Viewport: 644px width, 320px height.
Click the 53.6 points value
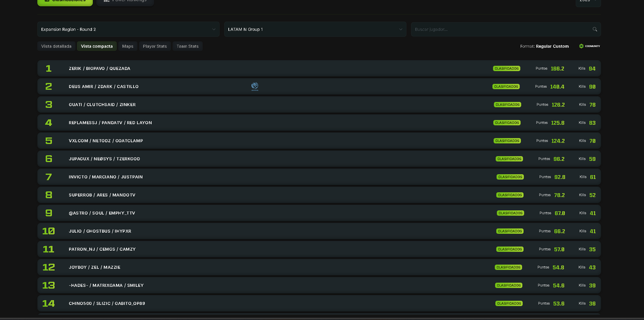point(559,303)
